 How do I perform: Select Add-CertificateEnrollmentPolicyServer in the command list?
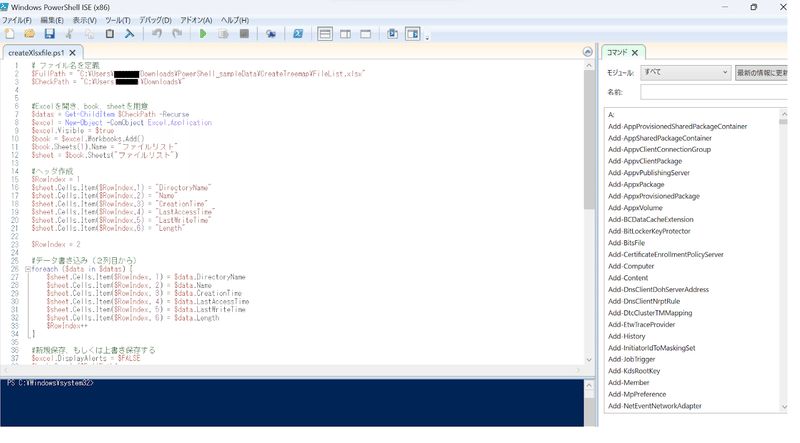[x=665, y=254]
